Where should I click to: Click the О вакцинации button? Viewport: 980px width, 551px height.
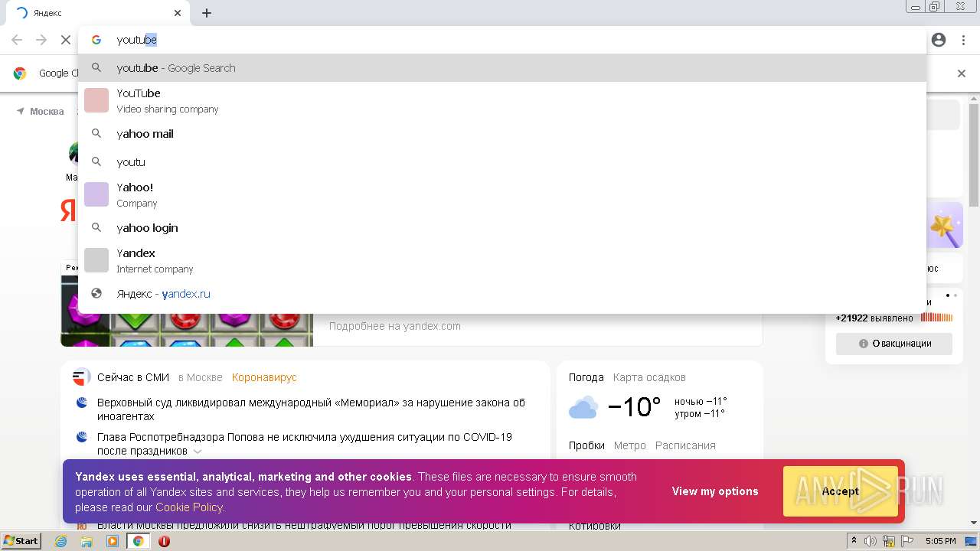[894, 344]
